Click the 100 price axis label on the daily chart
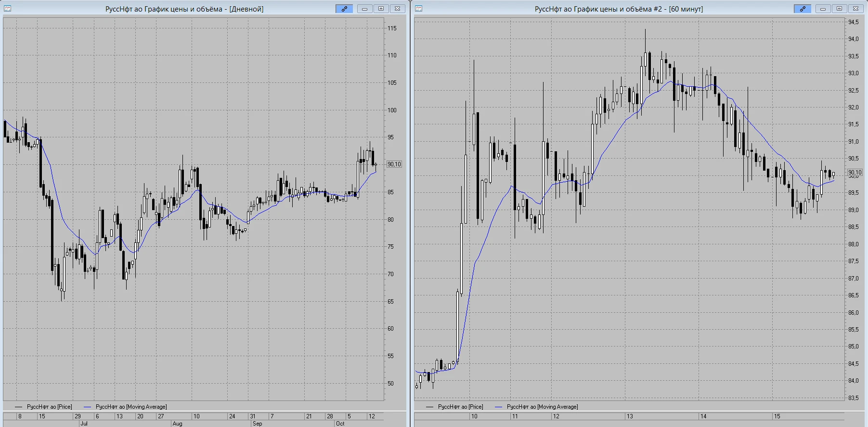 tap(392, 110)
